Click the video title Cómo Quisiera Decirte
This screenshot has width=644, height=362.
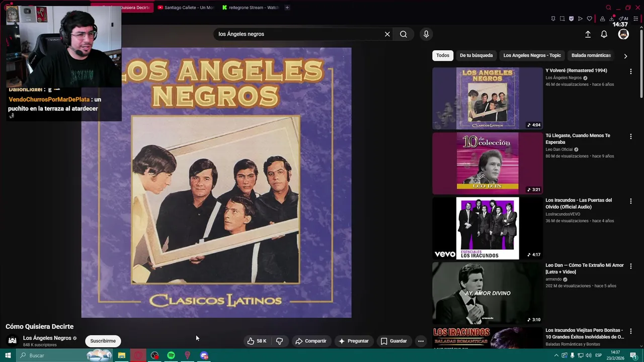pos(39,326)
